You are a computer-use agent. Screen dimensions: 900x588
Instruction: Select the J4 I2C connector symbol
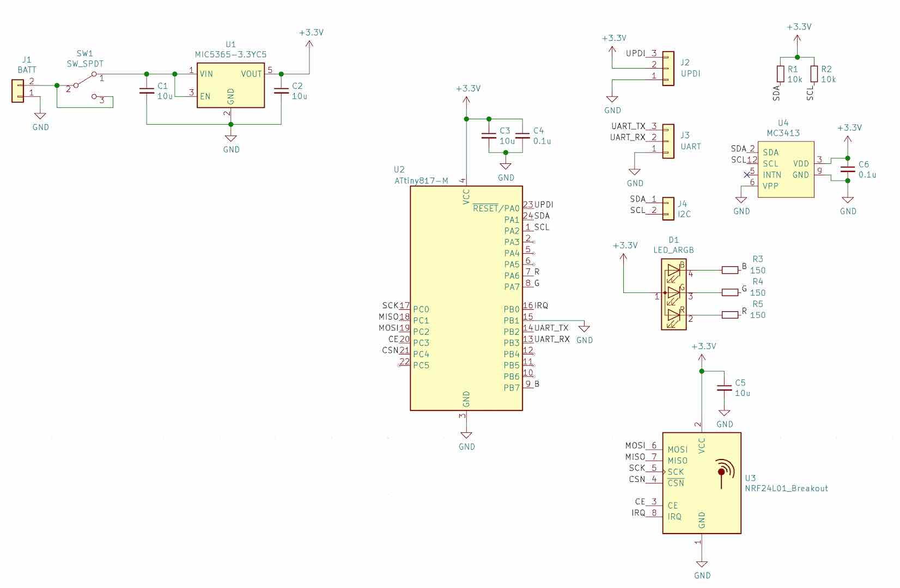(667, 209)
